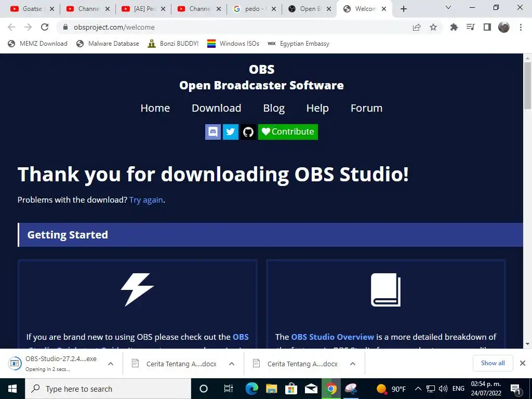Click the browser forward arrow
Viewport: 532px width, 399px height.
(x=28, y=27)
